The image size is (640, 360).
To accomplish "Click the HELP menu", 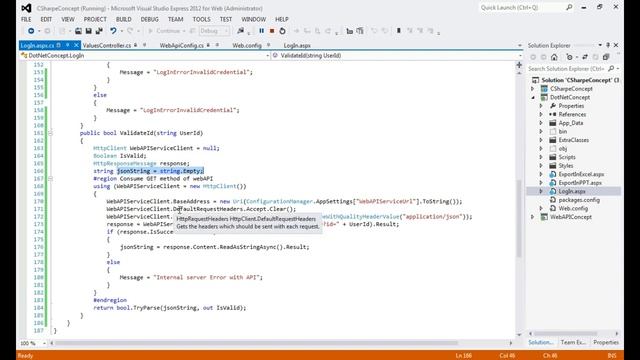I will (282, 19).
